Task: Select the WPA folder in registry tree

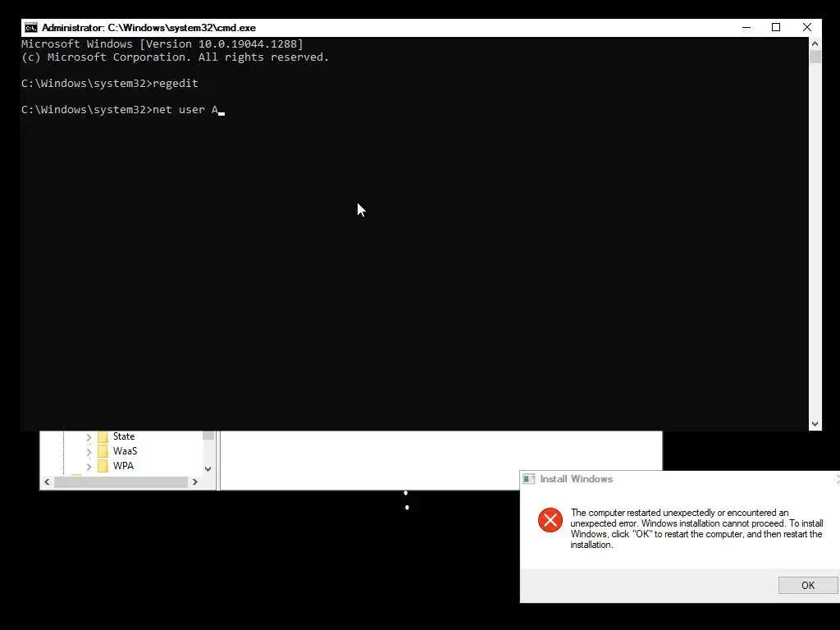Action: pos(123,466)
